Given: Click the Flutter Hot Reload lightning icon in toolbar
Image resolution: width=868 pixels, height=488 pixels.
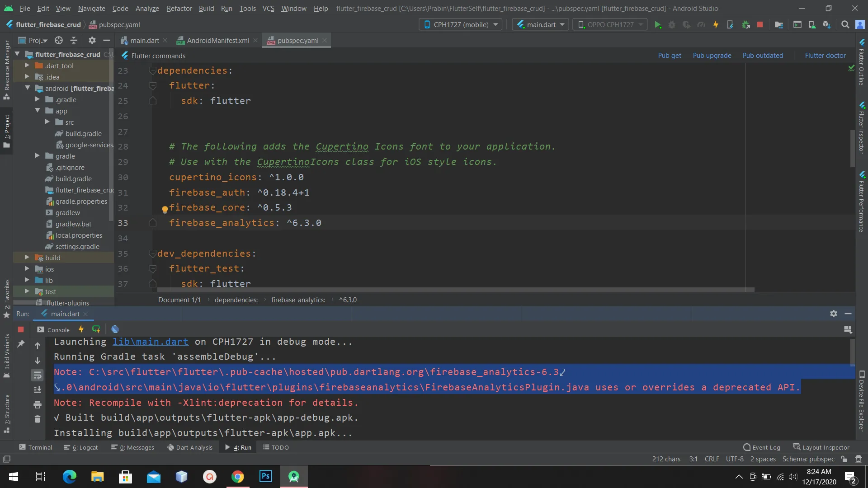Looking at the screenshot, I should pyautogui.click(x=716, y=25).
